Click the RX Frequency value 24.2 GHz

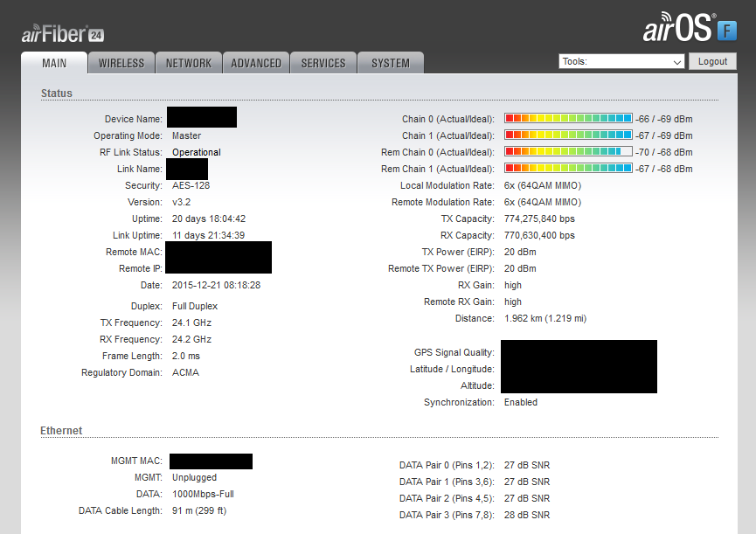191,340
